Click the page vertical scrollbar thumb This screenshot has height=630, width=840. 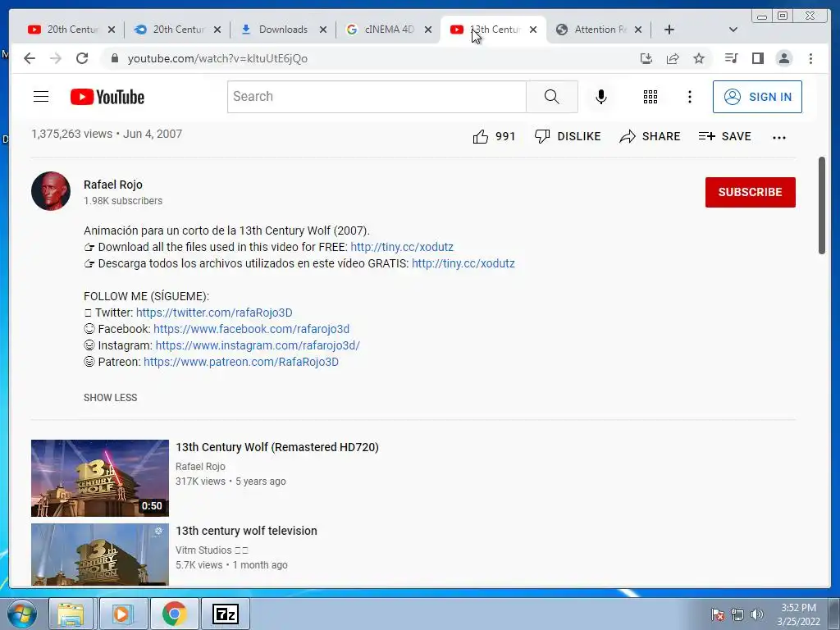coord(822,206)
